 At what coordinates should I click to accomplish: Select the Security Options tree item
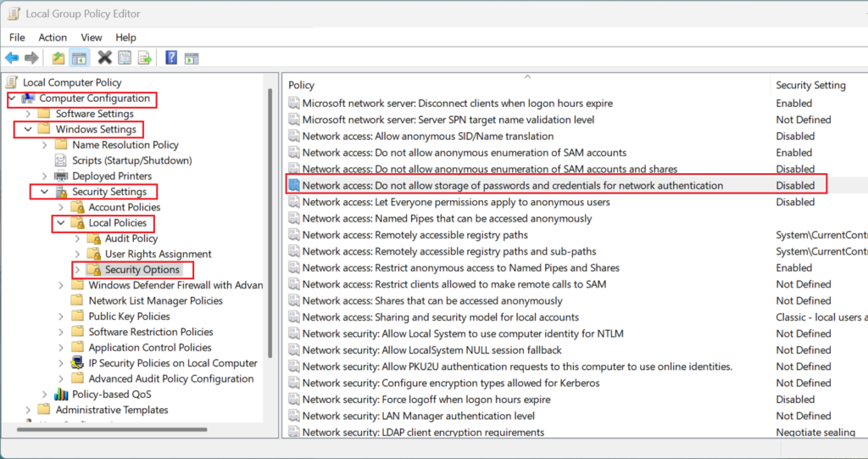(x=142, y=270)
